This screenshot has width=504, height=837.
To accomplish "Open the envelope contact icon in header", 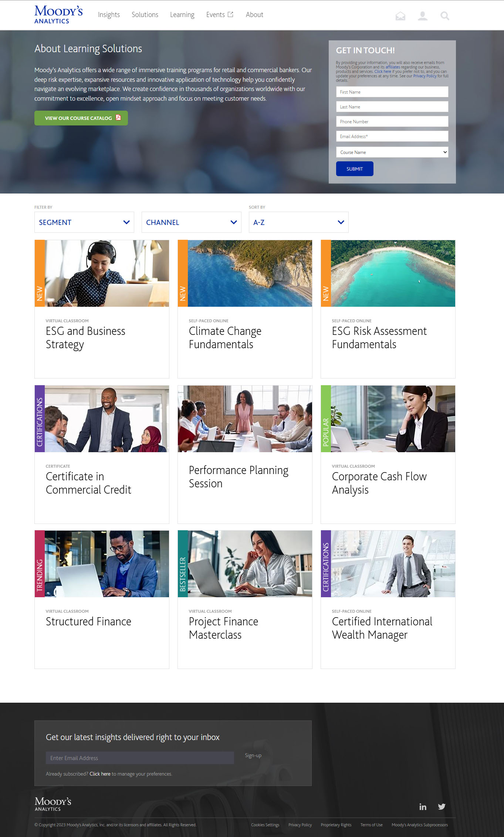I will coord(400,16).
